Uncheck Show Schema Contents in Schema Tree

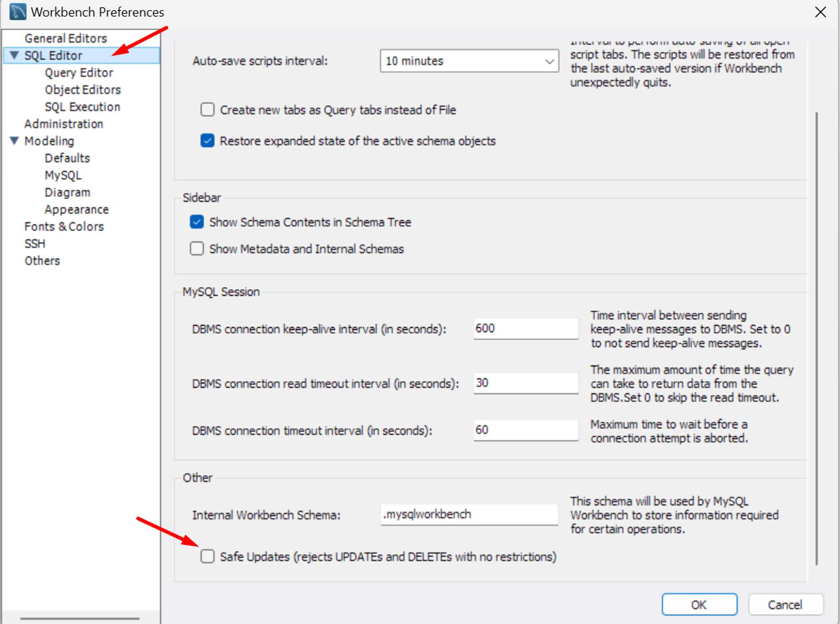tap(197, 222)
